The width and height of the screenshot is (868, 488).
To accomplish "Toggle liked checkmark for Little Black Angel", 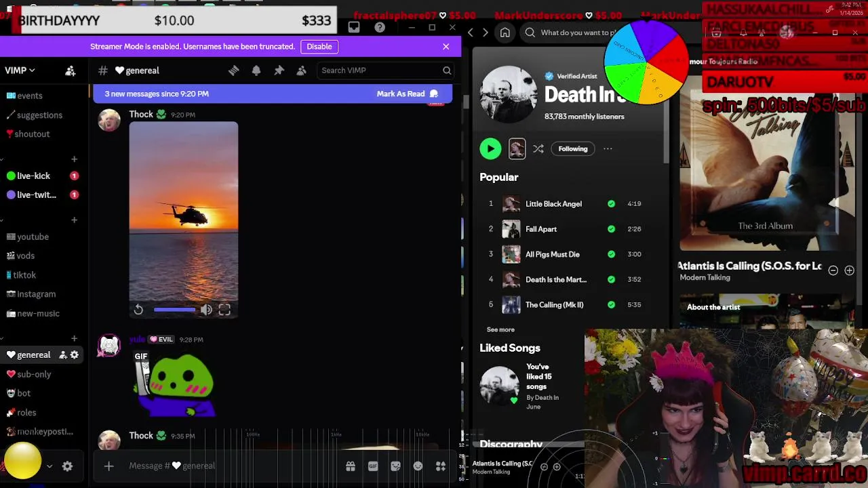I will pyautogui.click(x=611, y=203).
